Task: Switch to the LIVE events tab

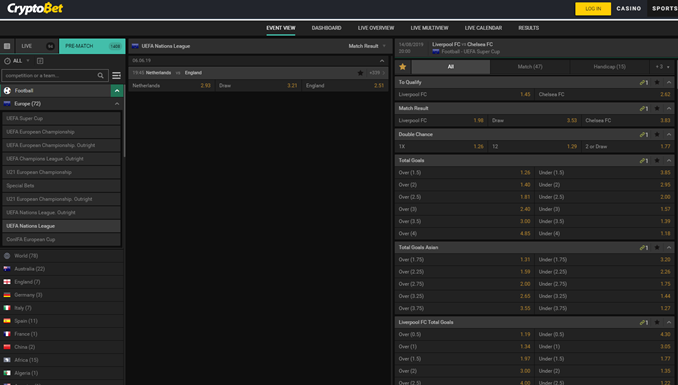Action: (x=36, y=46)
